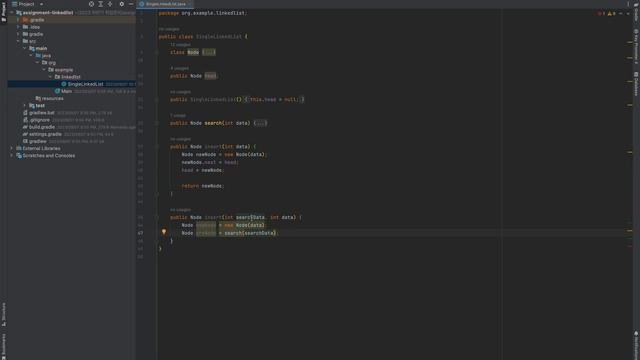Image resolution: width=640 pixels, height=360 pixels.
Task: Open the editor tabs more-options menu
Action: point(628,4)
